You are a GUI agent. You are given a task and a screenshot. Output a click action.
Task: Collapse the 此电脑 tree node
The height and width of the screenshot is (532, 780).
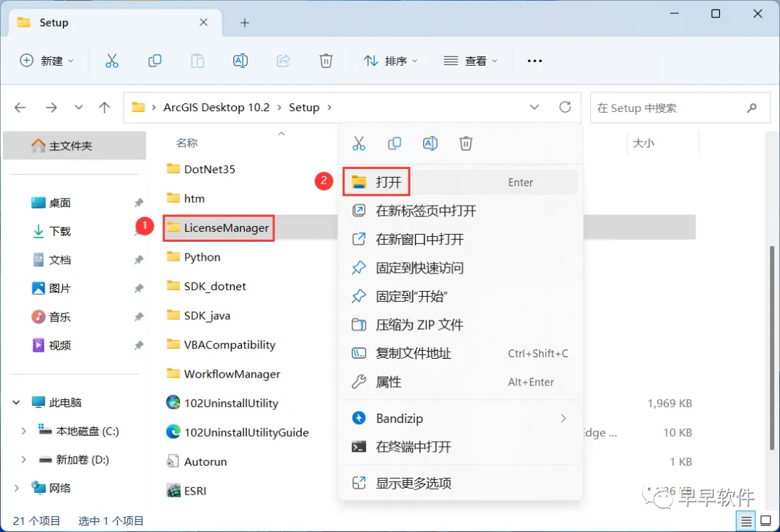click(17, 402)
